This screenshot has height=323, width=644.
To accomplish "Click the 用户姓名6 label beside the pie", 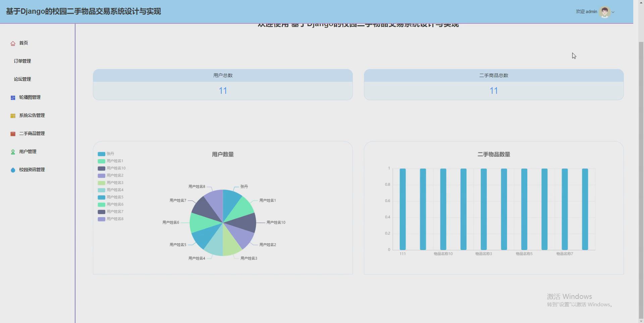I will coord(171,222).
